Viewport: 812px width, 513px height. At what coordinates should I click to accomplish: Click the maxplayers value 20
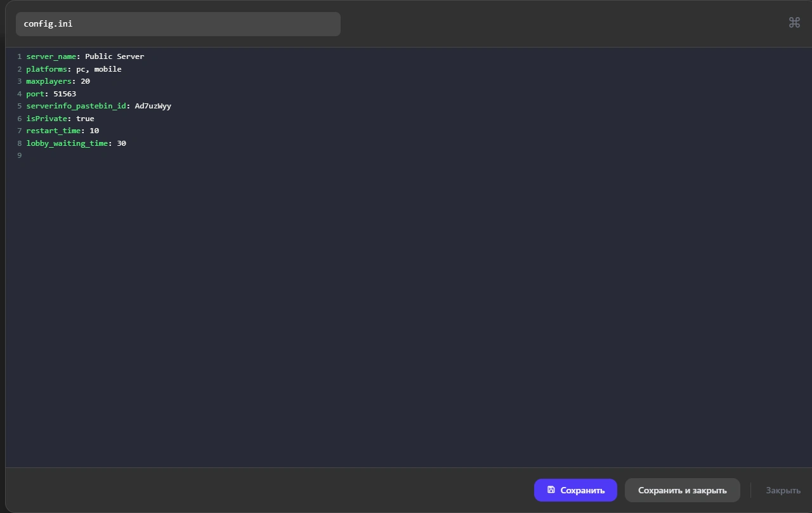click(85, 81)
